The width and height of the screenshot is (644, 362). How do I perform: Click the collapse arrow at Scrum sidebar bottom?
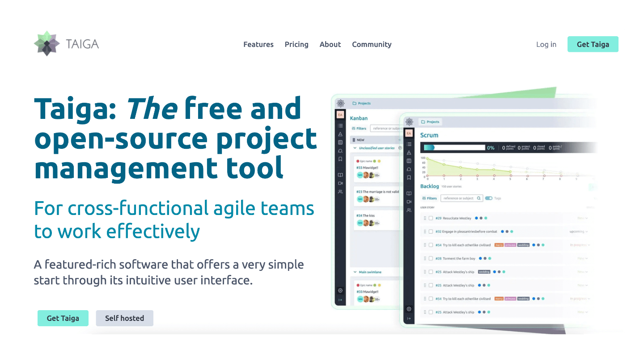[x=409, y=318]
